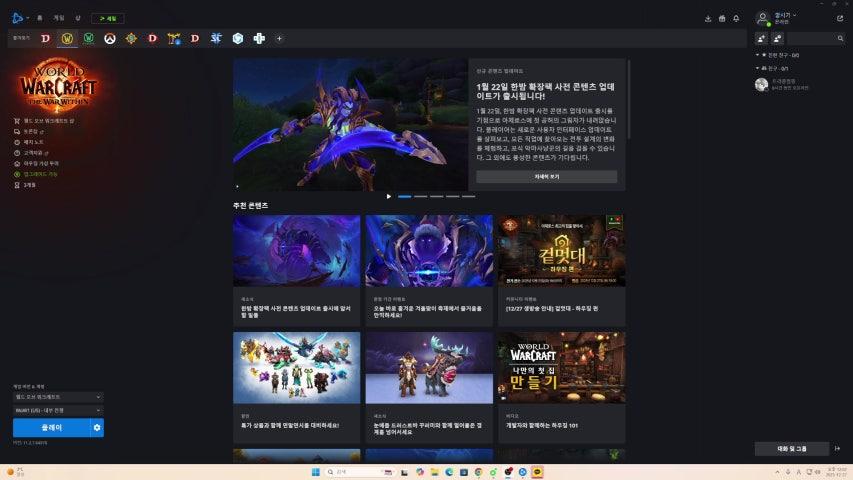Select the last carousel indicator dash
The width and height of the screenshot is (853, 480).
(469, 196)
